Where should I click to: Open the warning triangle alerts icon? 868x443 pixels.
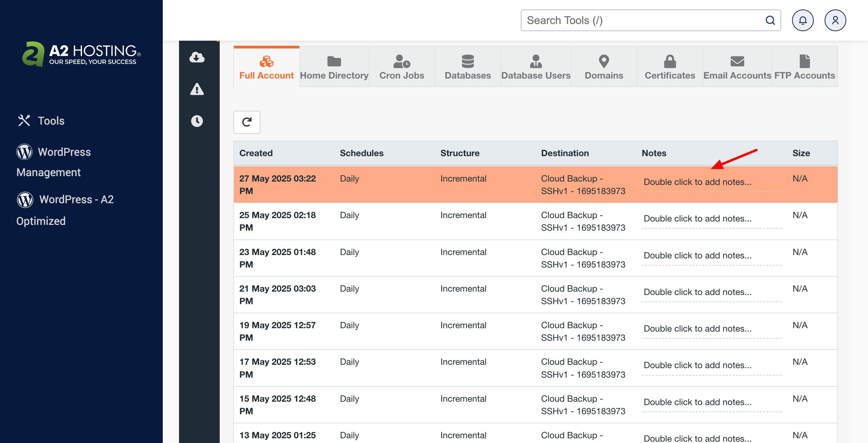point(197,89)
